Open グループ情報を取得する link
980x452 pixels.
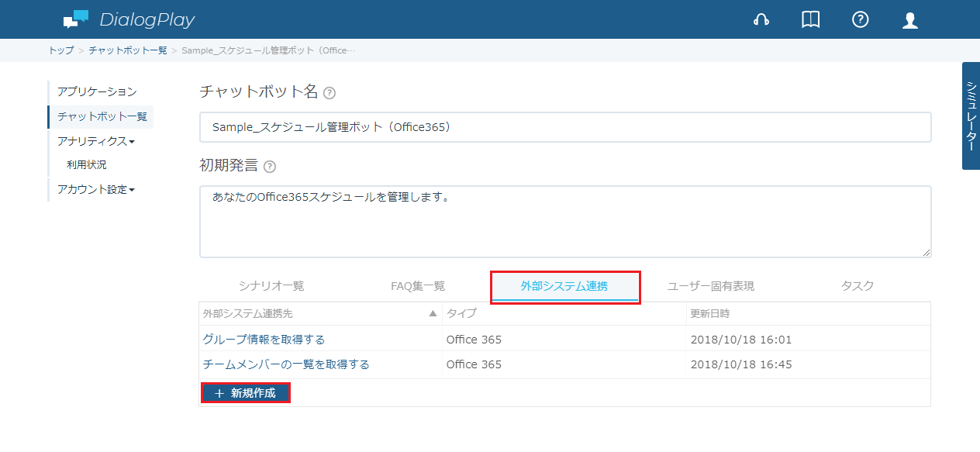click(x=264, y=340)
